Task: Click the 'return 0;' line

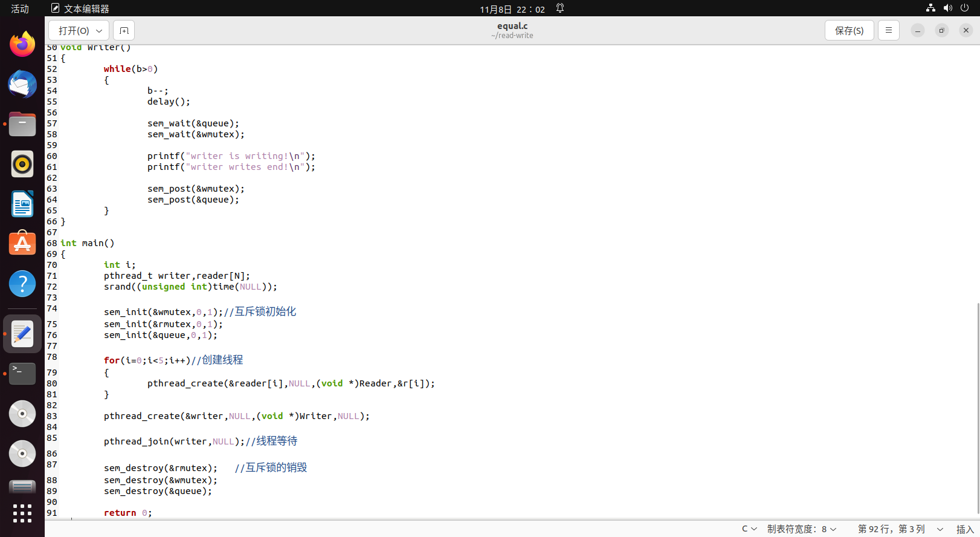Action: pyautogui.click(x=128, y=513)
